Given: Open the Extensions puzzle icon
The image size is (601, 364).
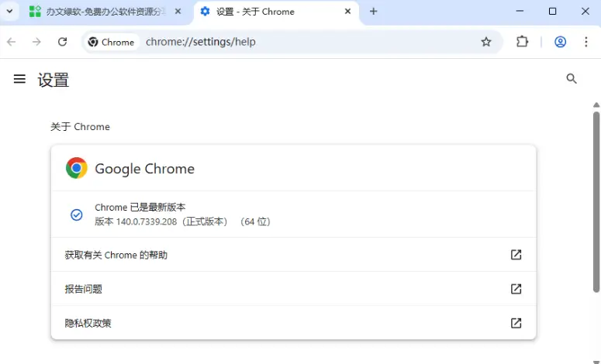Looking at the screenshot, I should [x=522, y=41].
